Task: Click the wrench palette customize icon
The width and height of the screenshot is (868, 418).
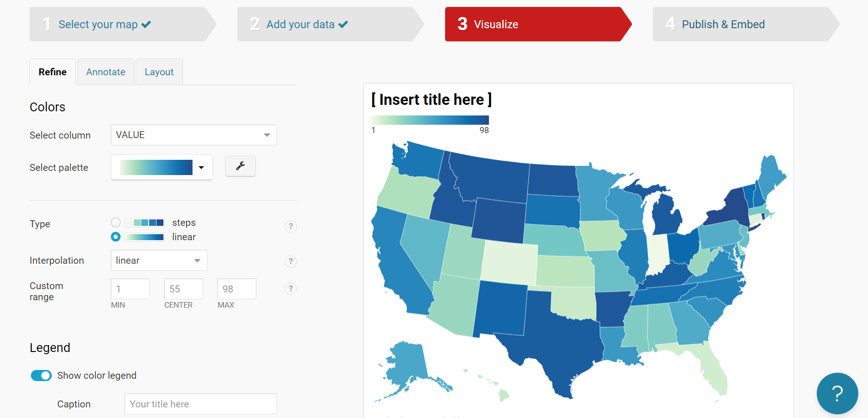Action: [x=240, y=166]
